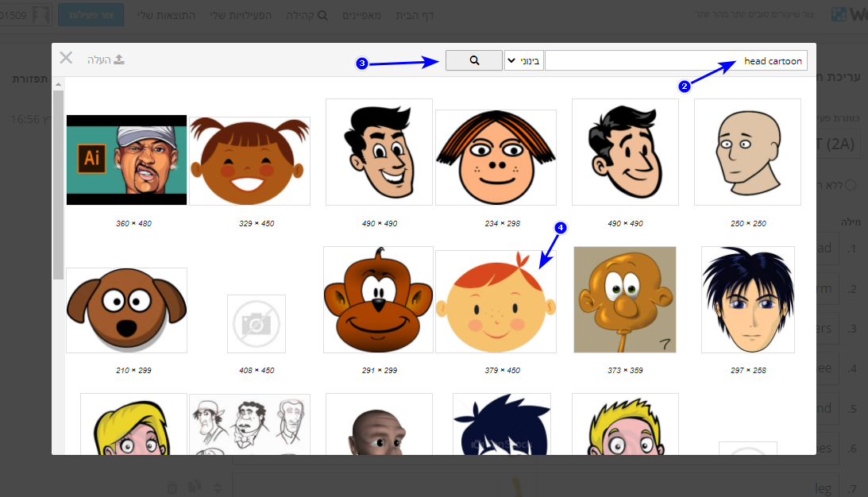Click the duplicate icon in background editor
This screenshot has width=868, height=497.
coord(195,487)
